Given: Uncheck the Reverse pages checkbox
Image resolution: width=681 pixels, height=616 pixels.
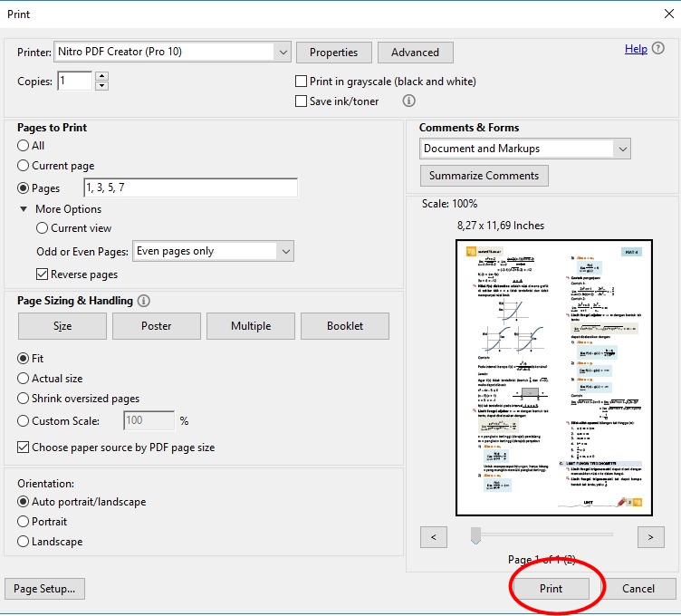Looking at the screenshot, I should pos(43,274).
